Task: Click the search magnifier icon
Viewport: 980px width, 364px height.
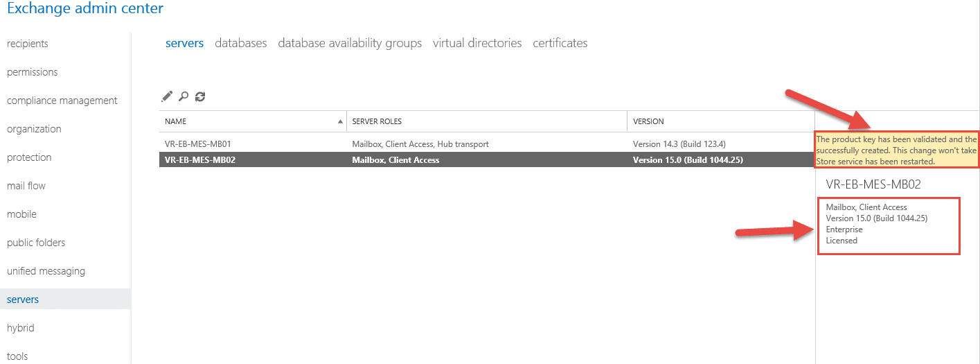Action: pos(184,96)
